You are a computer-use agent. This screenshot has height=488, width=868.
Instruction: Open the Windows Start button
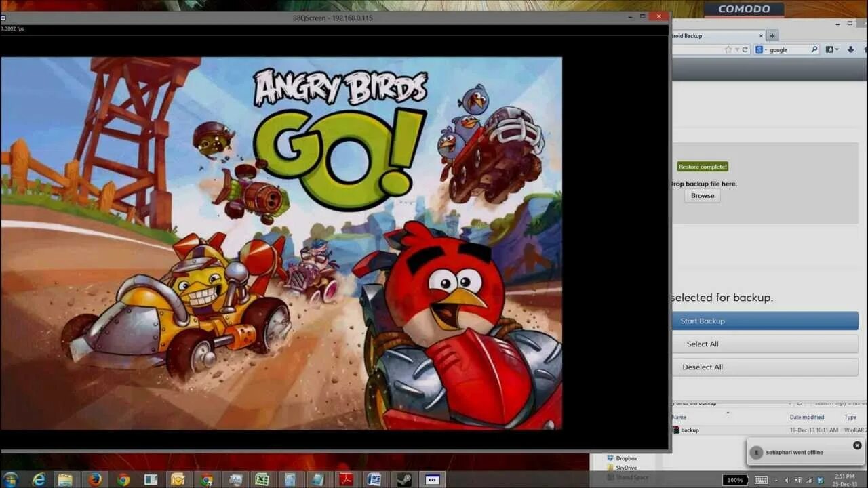tap(10, 479)
